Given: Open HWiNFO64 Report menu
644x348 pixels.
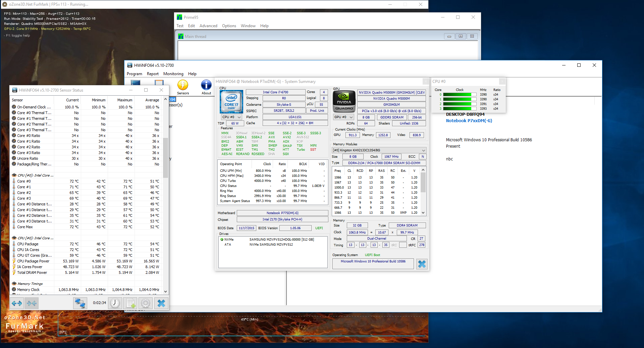Looking at the screenshot, I should pos(153,74).
